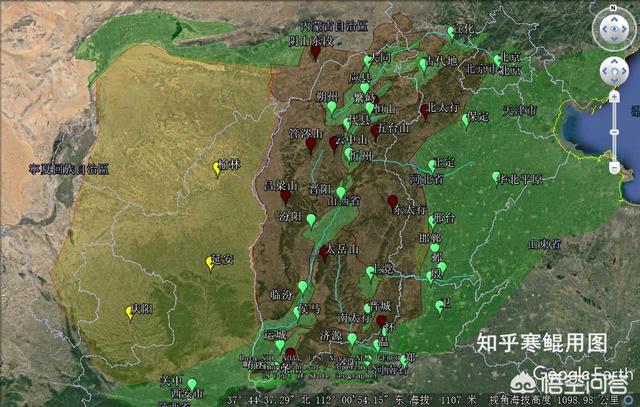Click the 山东省 map label
This screenshot has width=640, height=407.
click(x=545, y=245)
